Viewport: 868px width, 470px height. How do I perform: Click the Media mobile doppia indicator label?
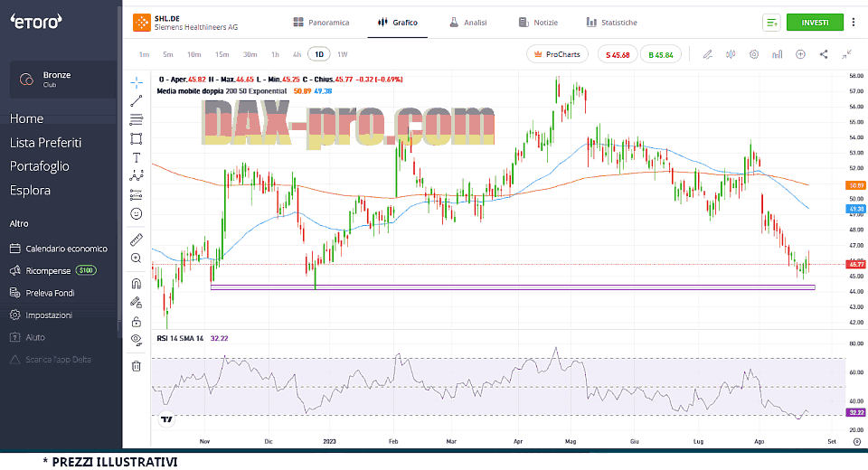(x=222, y=90)
